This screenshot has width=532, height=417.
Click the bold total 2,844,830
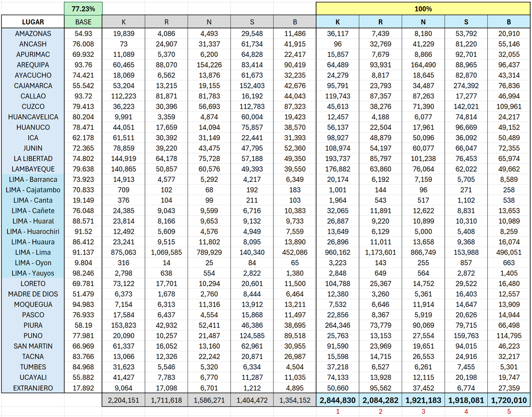(338, 400)
